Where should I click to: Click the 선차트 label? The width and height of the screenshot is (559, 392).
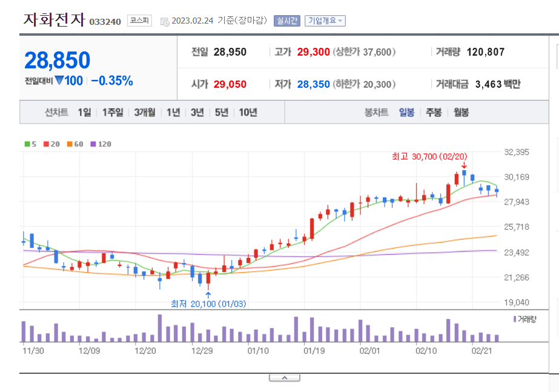tap(56, 113)
